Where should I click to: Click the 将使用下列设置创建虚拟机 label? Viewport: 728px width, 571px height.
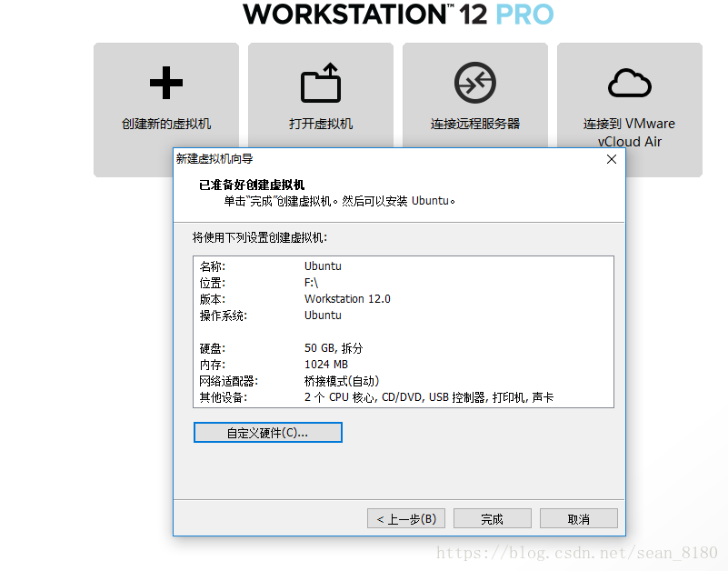[x=260, y=238]
